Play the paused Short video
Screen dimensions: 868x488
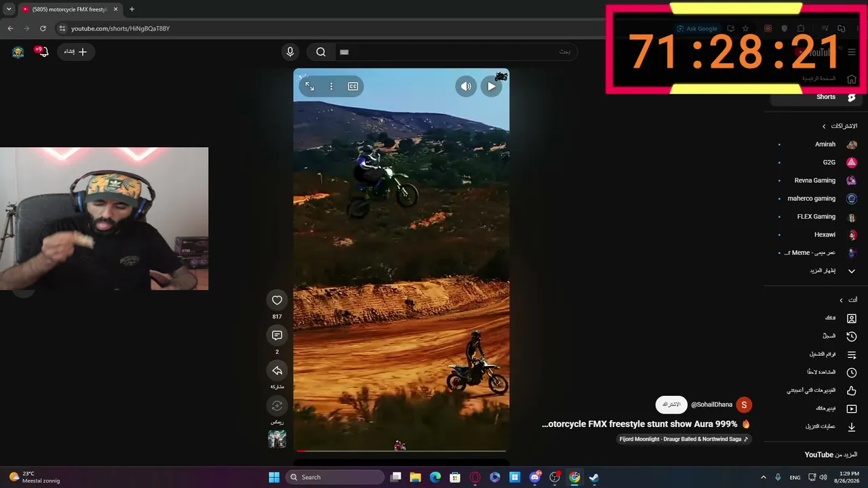pos(492,86)
